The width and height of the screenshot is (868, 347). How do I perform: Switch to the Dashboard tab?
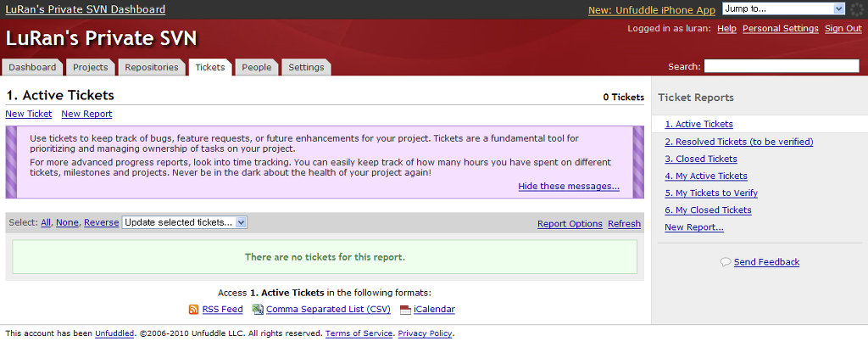tap(32, 67)
